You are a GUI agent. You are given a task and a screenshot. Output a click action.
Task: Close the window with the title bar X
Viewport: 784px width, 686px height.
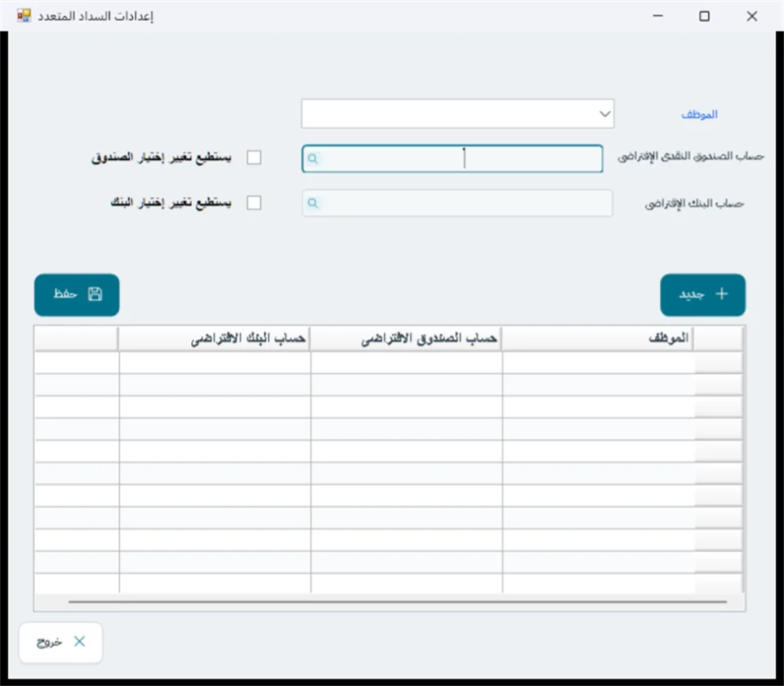[751, 16]
